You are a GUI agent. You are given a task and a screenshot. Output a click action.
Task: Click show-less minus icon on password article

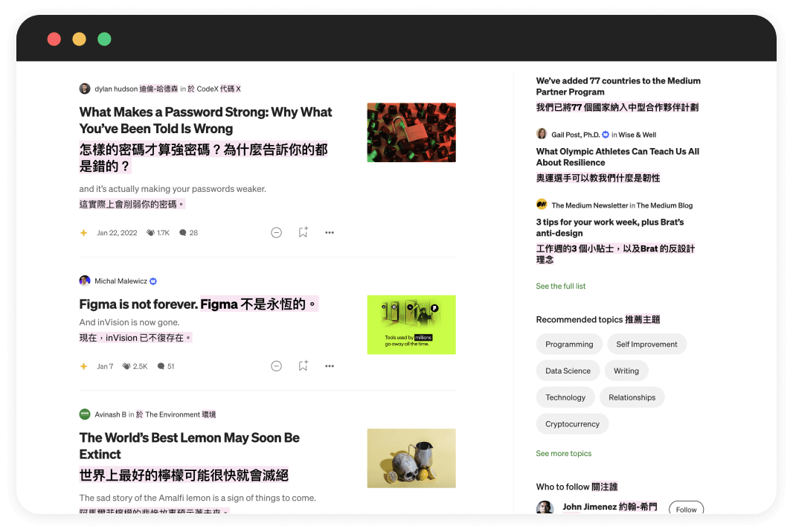[276, 232]
